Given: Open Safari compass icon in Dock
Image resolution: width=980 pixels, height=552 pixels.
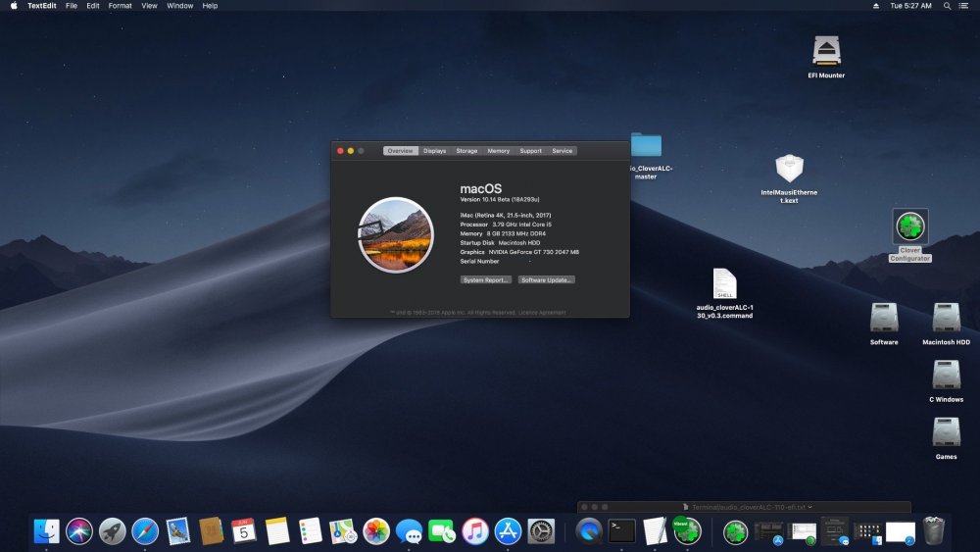Looking at the screenshot, I should click(x=145, y=532).
